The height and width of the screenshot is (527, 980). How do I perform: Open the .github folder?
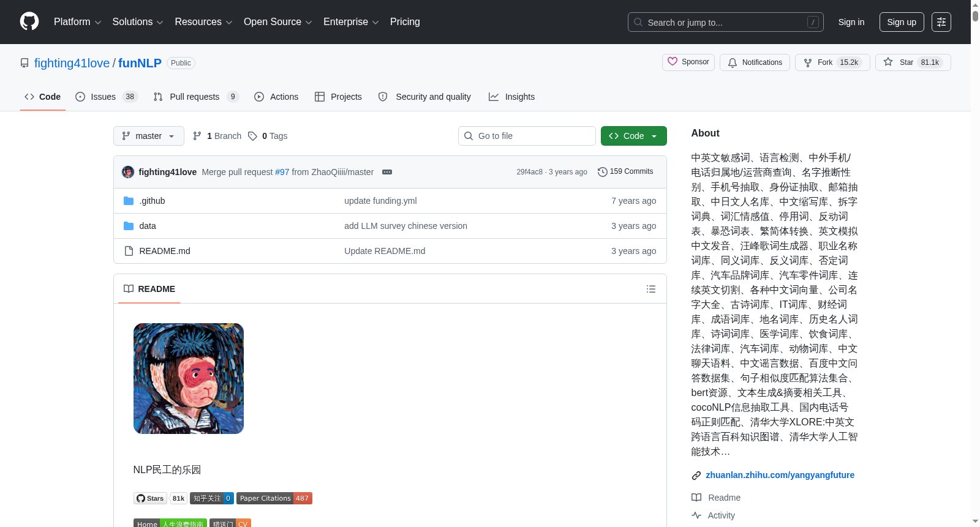coord(152,201)
